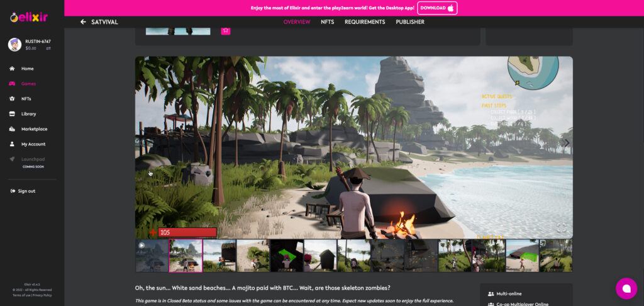Switch to the Publisher tab
The width and height of the screenshot is (644, 306).
[x=410, y=22]
